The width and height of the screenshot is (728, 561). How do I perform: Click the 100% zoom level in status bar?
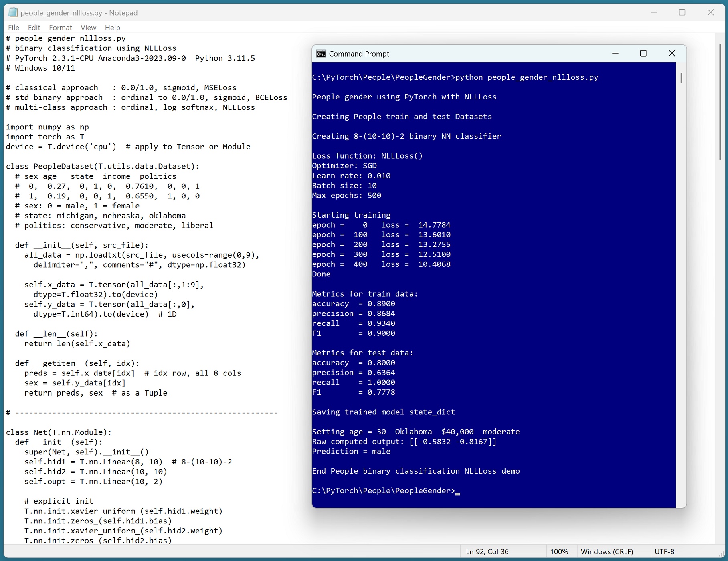[559, 552]
